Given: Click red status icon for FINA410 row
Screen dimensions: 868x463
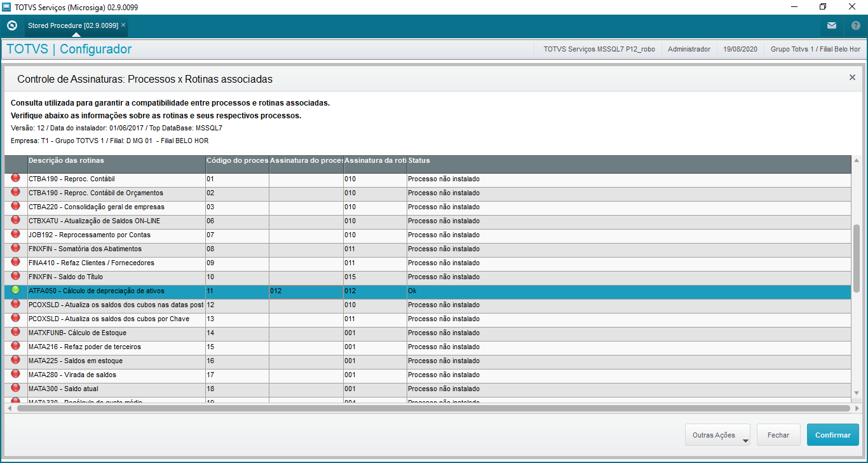Looking at the screenshot, I should coord(16,262).
